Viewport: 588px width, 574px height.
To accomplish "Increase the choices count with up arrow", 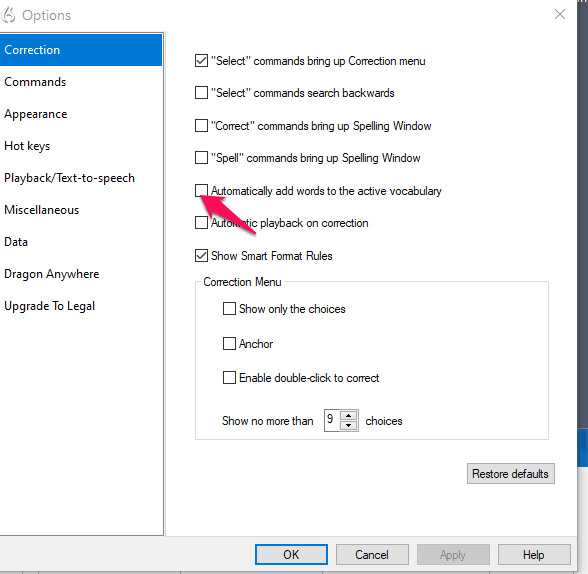I will tap(349, 415).
